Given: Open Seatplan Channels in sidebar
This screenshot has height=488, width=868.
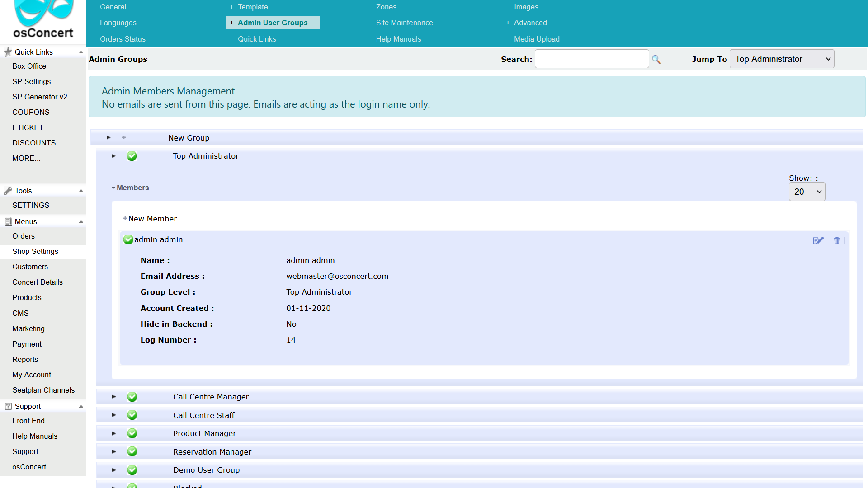Looking at the screenshot, I should point(43,390).
